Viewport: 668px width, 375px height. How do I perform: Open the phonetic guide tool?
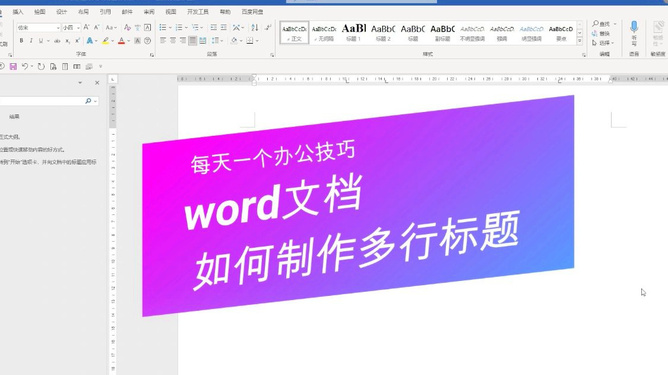pyautogui.click(x=138, y=28)
